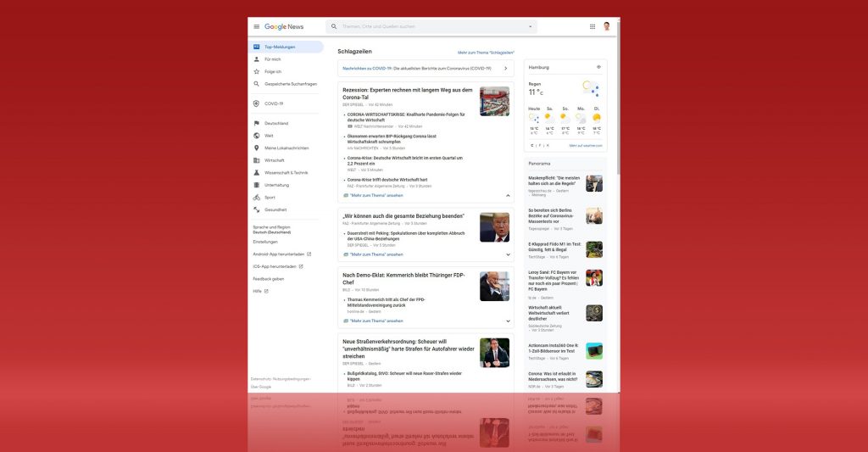Open Panorama story Leroy Sané: FC Bayern

point(553,281)
